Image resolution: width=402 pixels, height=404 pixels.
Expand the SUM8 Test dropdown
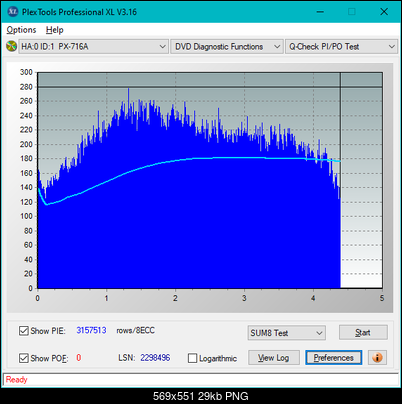(287, 333)
